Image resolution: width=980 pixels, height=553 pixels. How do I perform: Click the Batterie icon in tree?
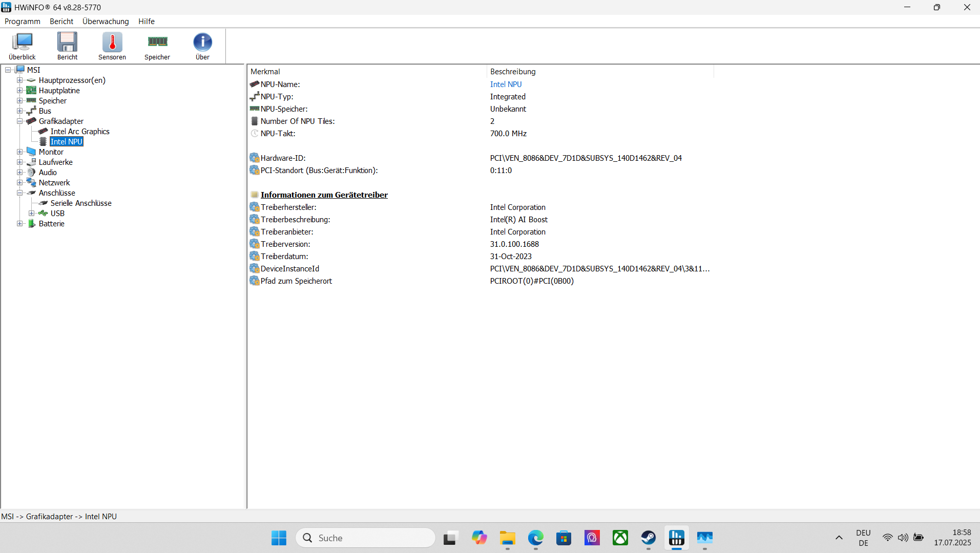[x=31, y=223]
